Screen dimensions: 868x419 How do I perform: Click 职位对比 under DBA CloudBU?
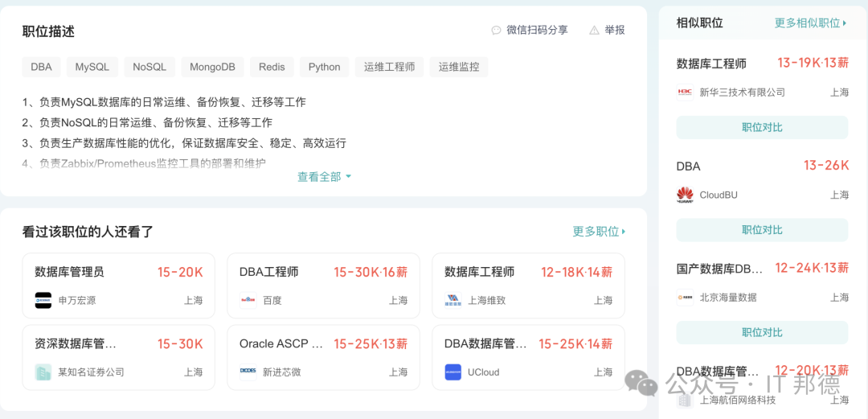[x=762, y=230]
